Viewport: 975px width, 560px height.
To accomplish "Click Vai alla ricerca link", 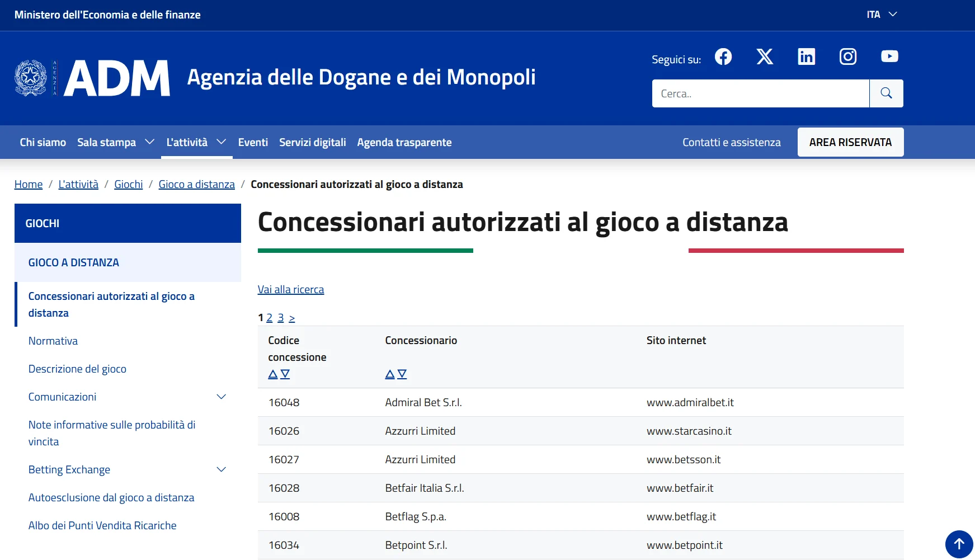I will (291, 290).
